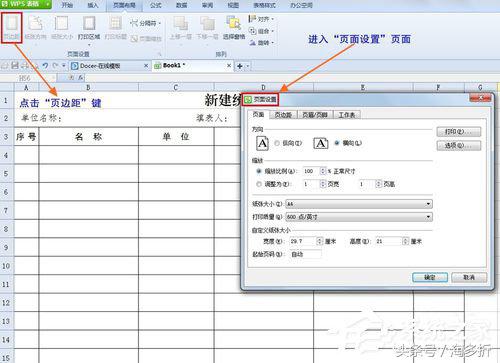
Task: Select the 纵向 portrait radio button
Action: coord(277,143)
